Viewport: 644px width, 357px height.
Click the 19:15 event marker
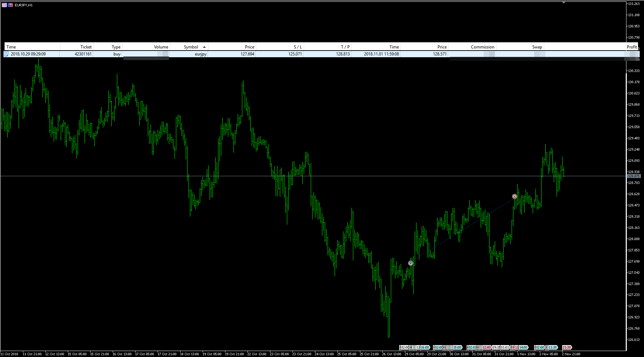point(496,348)
